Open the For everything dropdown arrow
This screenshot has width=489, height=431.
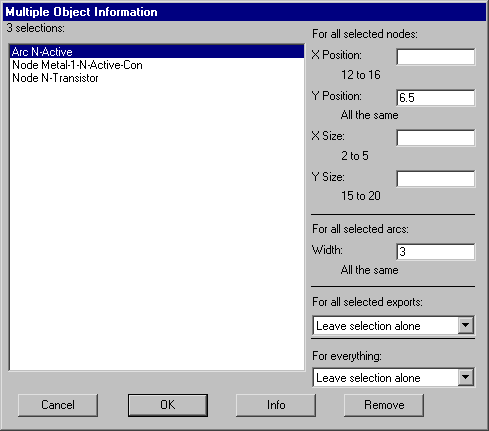466,377
